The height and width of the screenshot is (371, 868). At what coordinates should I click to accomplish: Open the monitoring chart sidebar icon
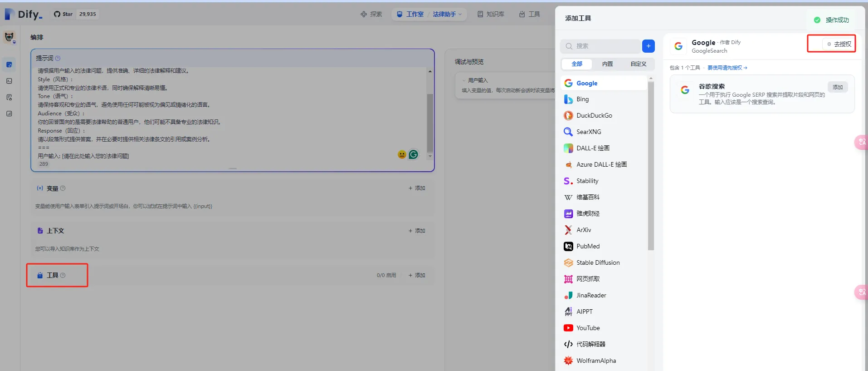tap(10, 114)
